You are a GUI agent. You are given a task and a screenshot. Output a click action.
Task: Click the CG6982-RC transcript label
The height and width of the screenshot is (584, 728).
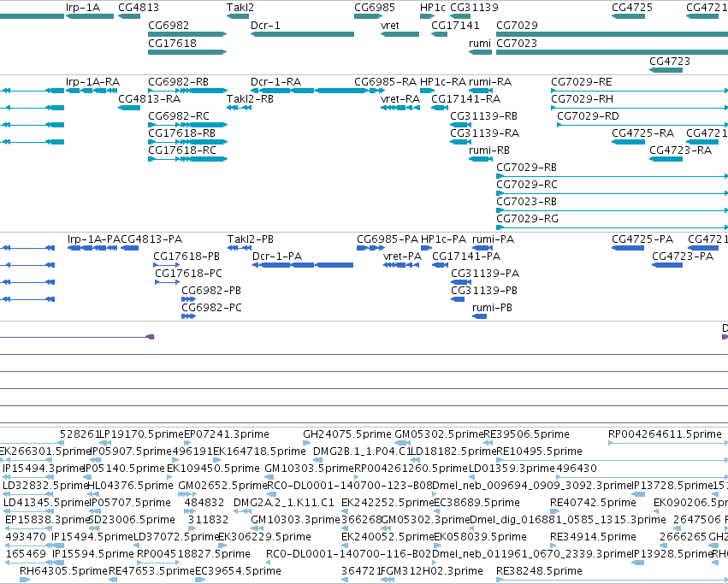tap(179, 116)
